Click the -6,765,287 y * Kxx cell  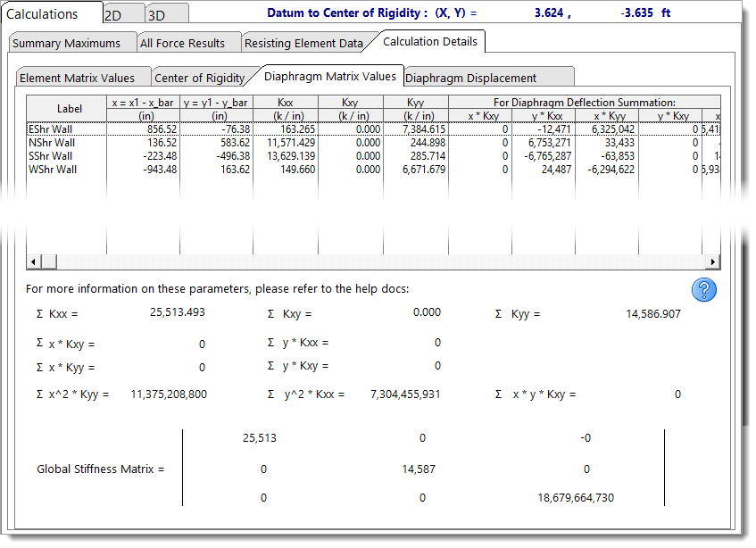click(x=544, y=156)
